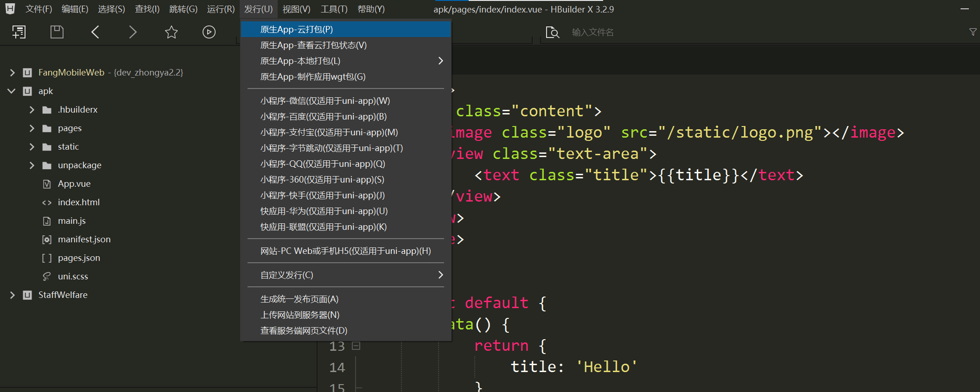
Task: Open the 选择(S) menu
Action: pos(111,9)
